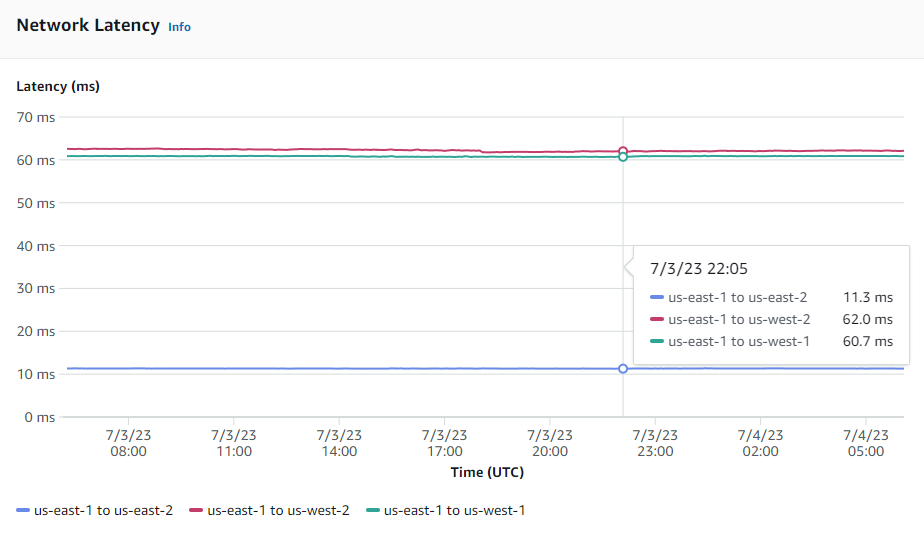
Task: Click the 7/4/23 02:00 time tick
Action: tap(761, 443)
